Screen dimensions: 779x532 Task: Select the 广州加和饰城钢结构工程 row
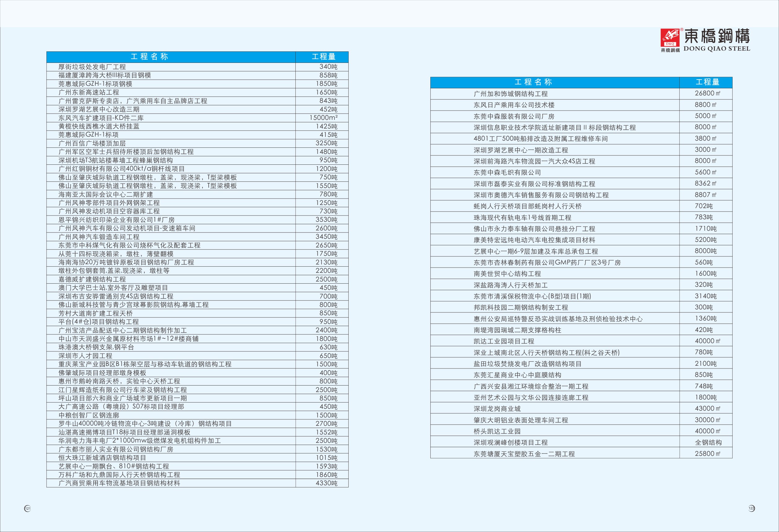(511, 94)
